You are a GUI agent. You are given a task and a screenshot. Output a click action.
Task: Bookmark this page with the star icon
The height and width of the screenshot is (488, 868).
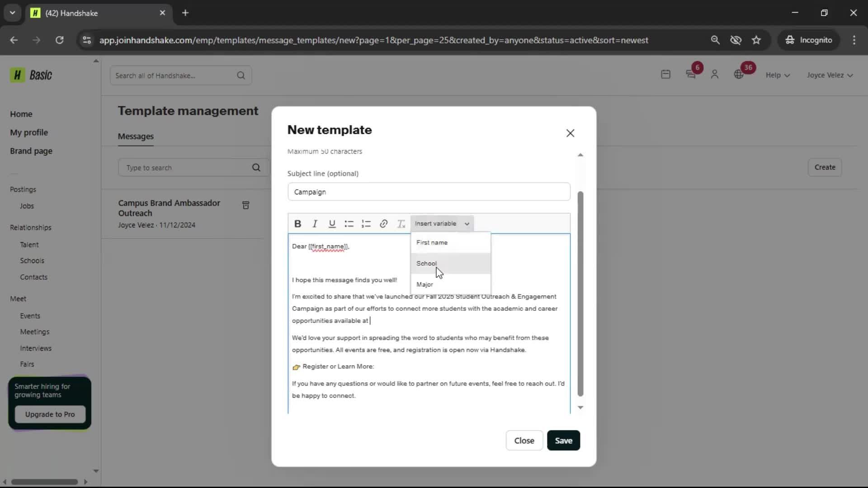click(756, 40)
